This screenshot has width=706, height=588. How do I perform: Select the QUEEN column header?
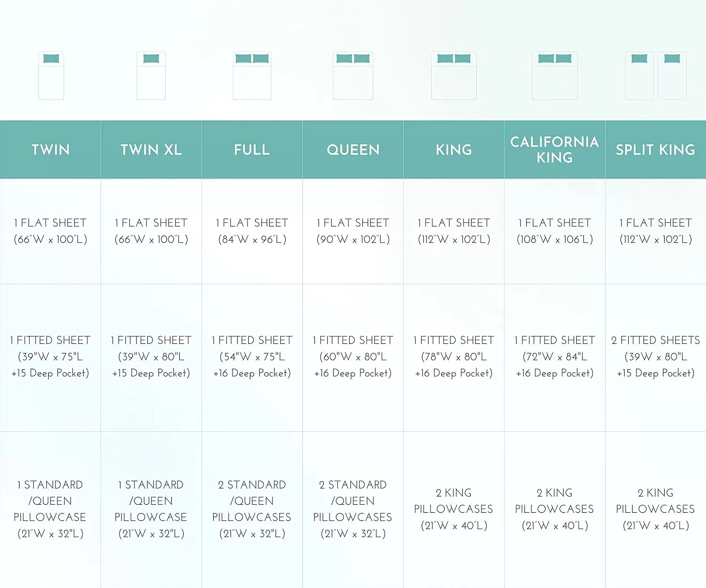click(353, 150)
